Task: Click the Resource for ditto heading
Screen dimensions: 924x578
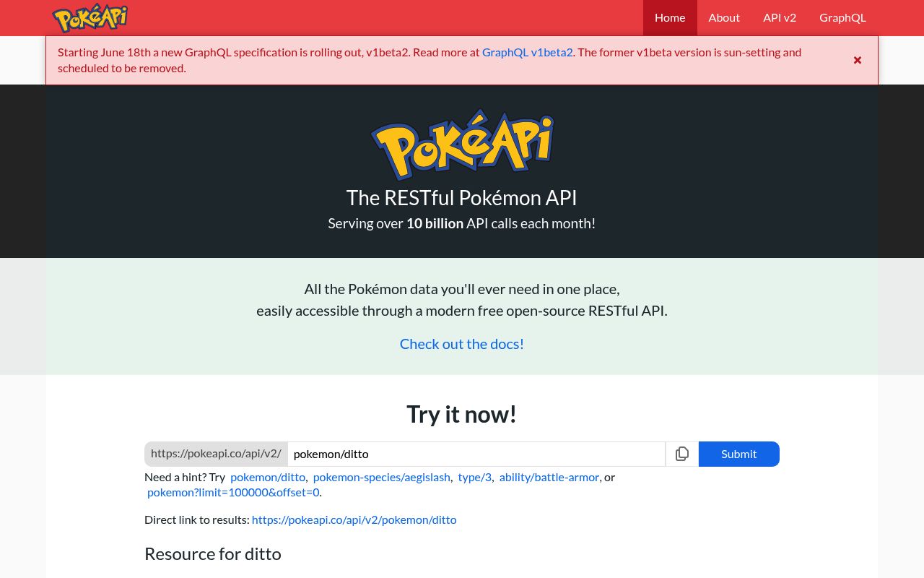Action: (x=213, y=553)
